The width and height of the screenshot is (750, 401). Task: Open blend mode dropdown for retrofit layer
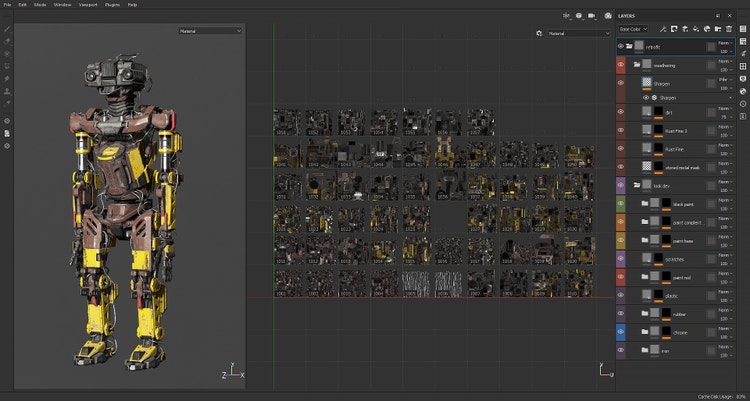click(723, 43)
